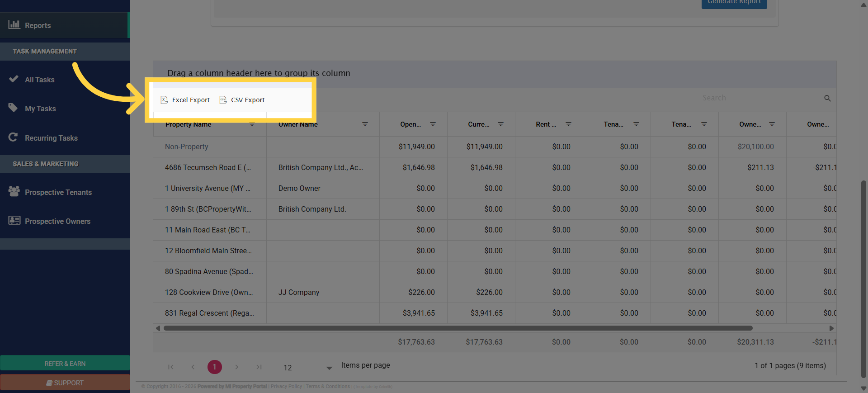
Task: Open the items per page dropdown
Action: pyautogui.click(x=329, y=368)
